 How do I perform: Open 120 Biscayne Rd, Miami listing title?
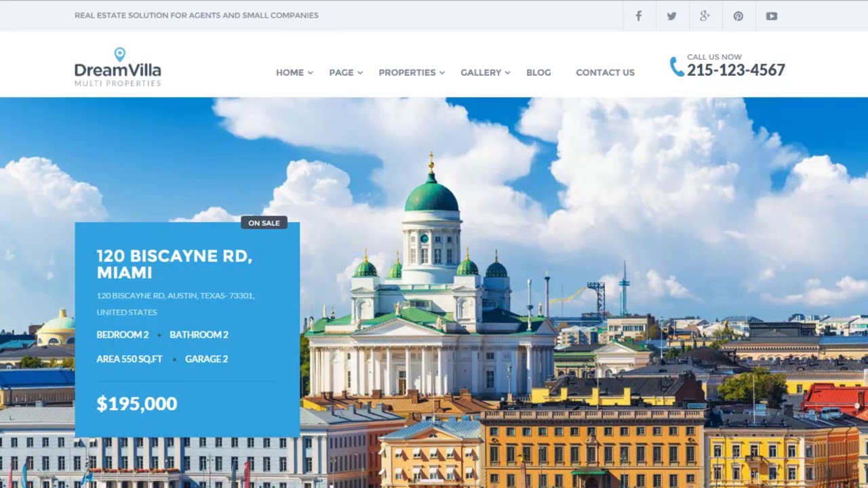pyautogui.click(x=174, y=264)
